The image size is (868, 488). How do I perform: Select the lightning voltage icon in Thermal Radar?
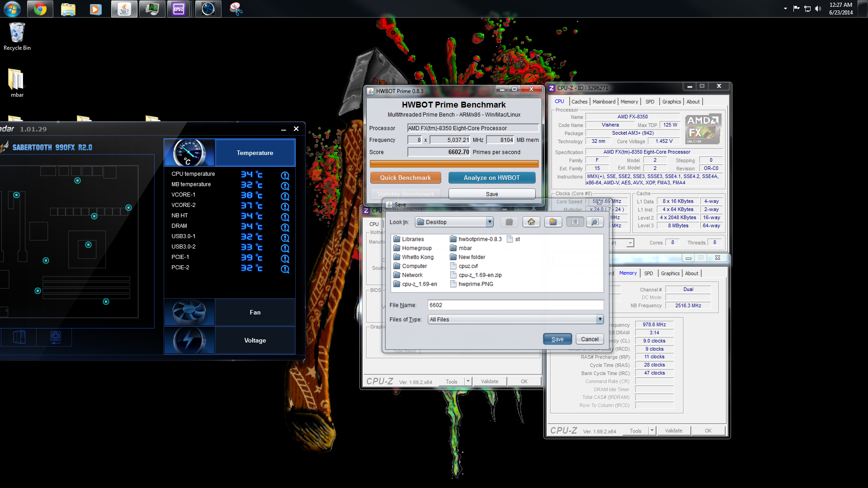pos(189,340)
